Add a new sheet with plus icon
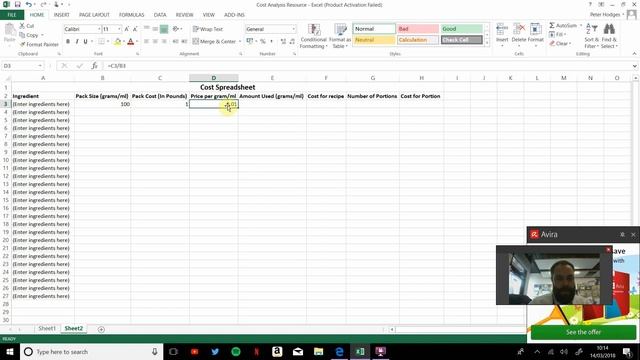 pyautogui.click(x=101, y=329)
